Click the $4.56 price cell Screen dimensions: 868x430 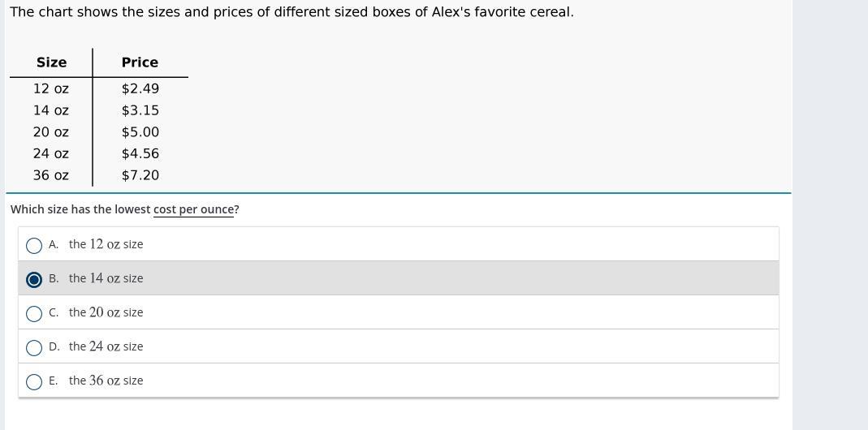[140, 153]
